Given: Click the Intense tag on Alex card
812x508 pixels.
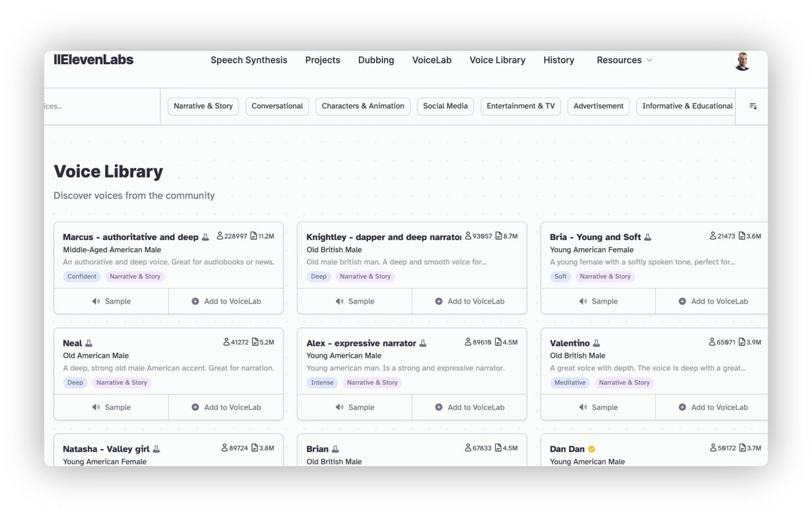Looking at the screenshot, I should click(x=323, y=382).
